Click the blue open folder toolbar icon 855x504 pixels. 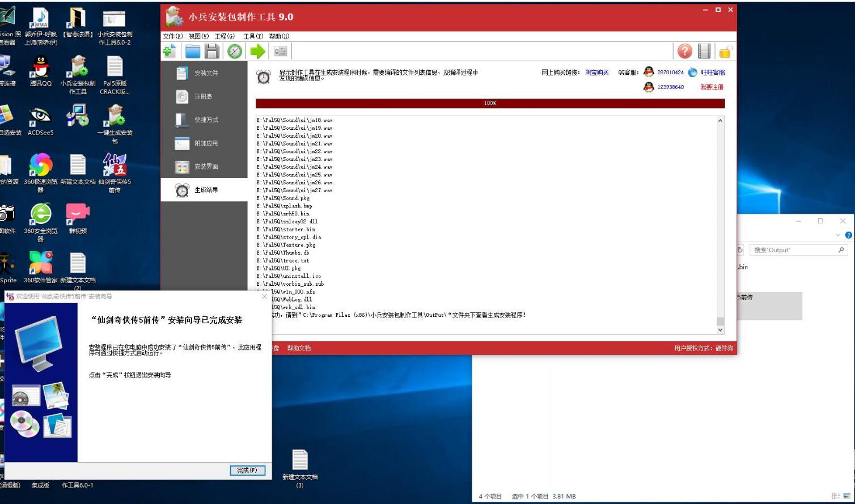click(193, 52)
